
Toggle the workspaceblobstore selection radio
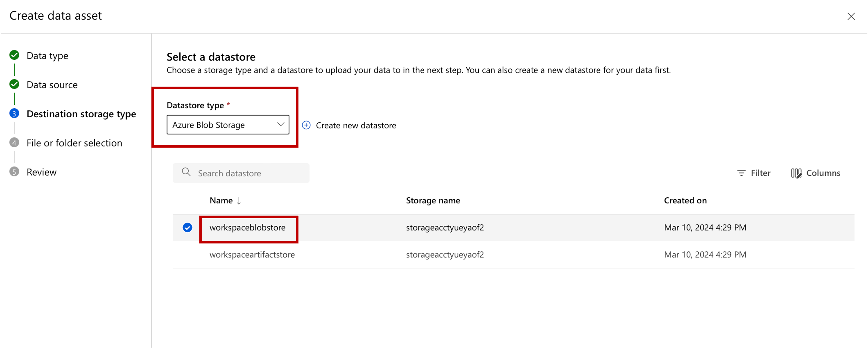(x=187, y=228)
